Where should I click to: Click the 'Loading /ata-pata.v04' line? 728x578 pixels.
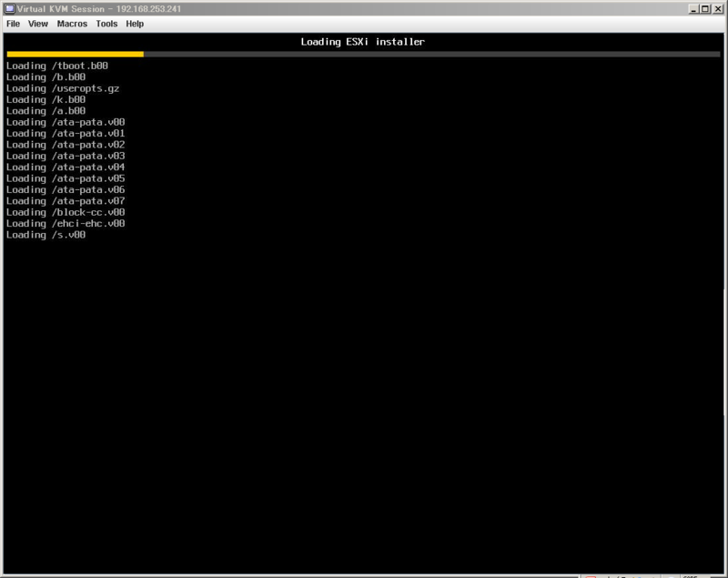[66, 167]
